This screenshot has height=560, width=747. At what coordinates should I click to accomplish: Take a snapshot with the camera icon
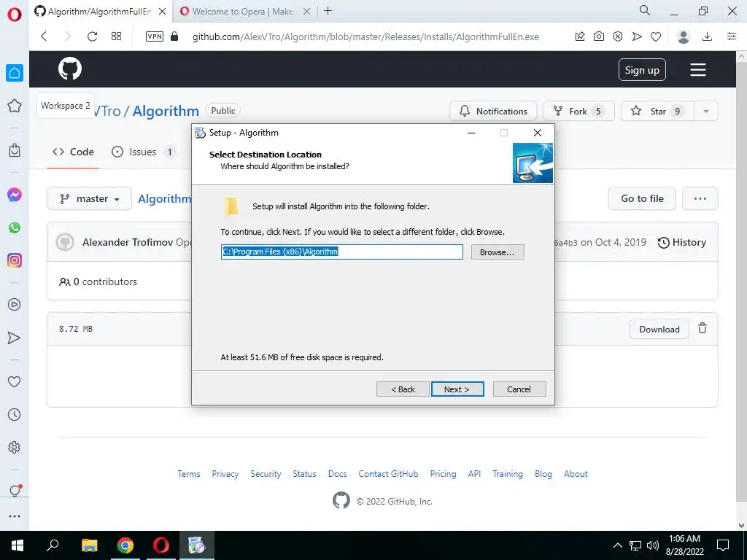(x=599, y=36)
